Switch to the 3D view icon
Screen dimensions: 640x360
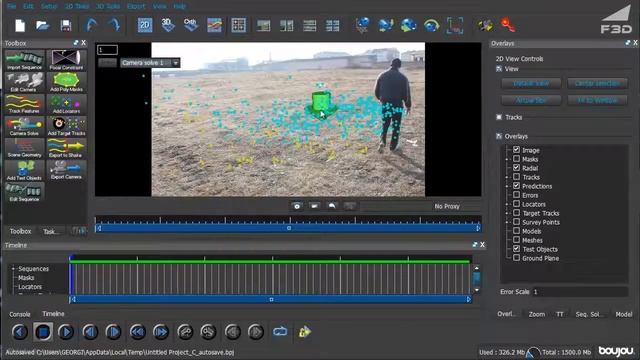coord(167,25)
